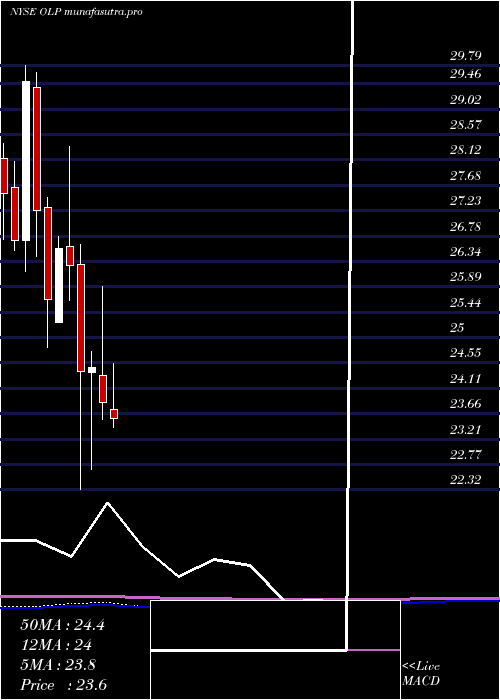Click the tall white candlestick near 29.46
Screen dimensions: 500x700
(26, 161)
